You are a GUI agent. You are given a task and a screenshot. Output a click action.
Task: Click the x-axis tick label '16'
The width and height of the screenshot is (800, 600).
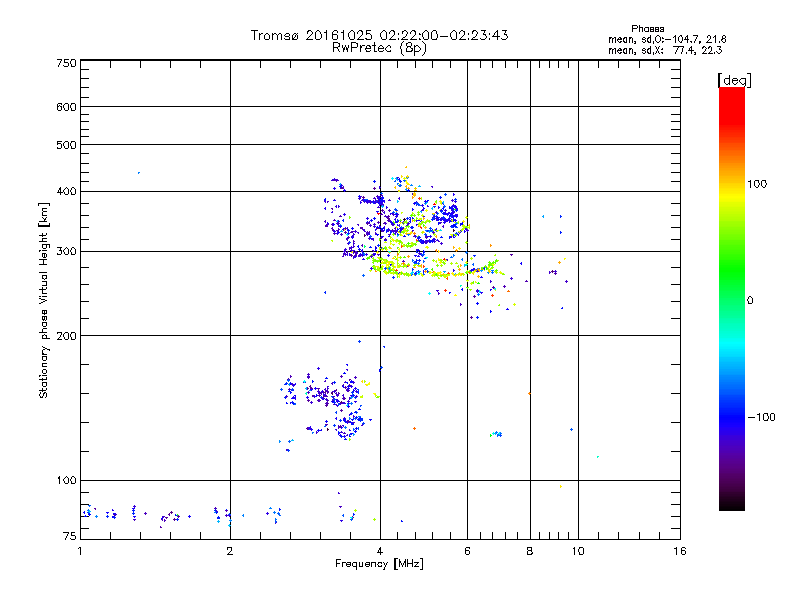(x=680, y=551)
